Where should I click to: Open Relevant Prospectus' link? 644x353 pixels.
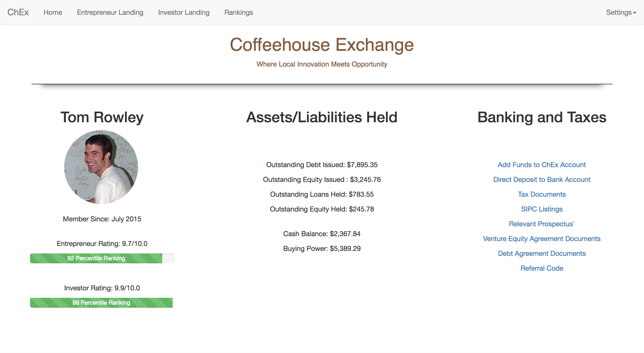[541, 224]
